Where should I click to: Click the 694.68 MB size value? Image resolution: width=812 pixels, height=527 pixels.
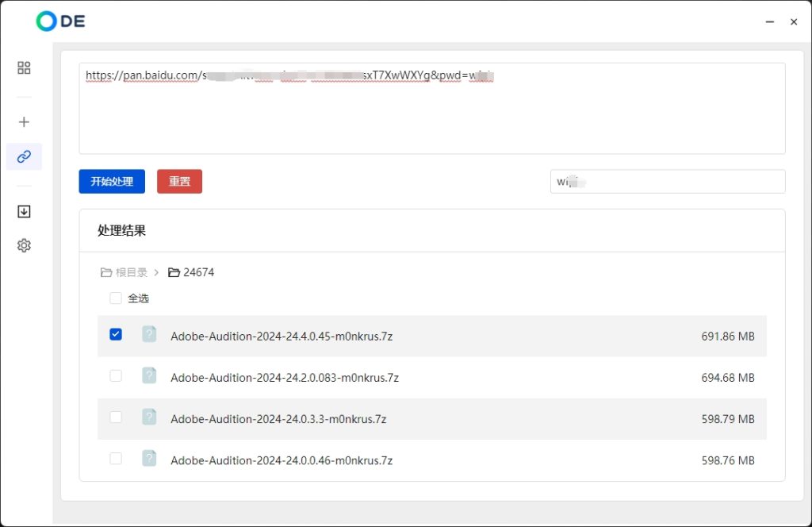tap(728, 378)
